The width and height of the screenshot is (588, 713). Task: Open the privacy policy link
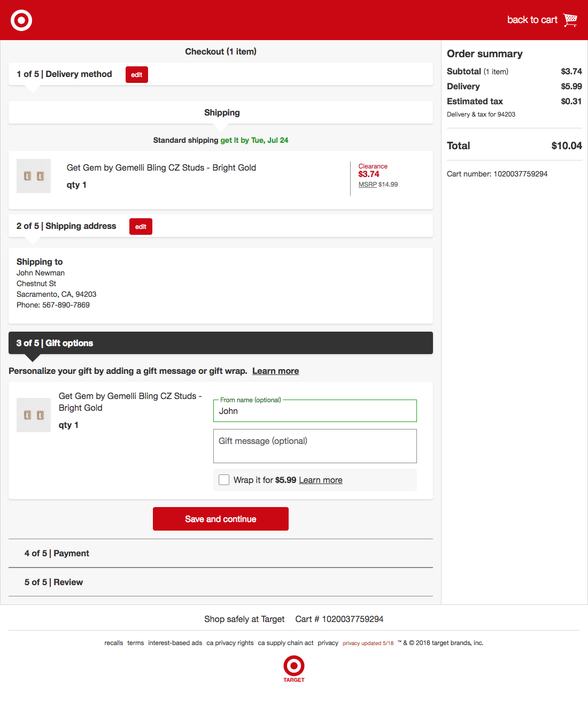pyautogui.click(x=328, y=643)
